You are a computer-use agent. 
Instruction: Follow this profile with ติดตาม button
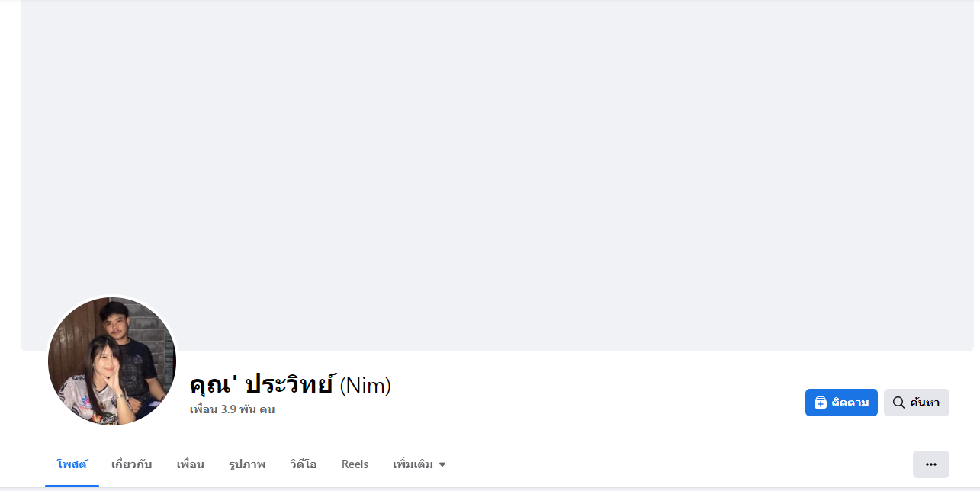(x=841, y=403)
